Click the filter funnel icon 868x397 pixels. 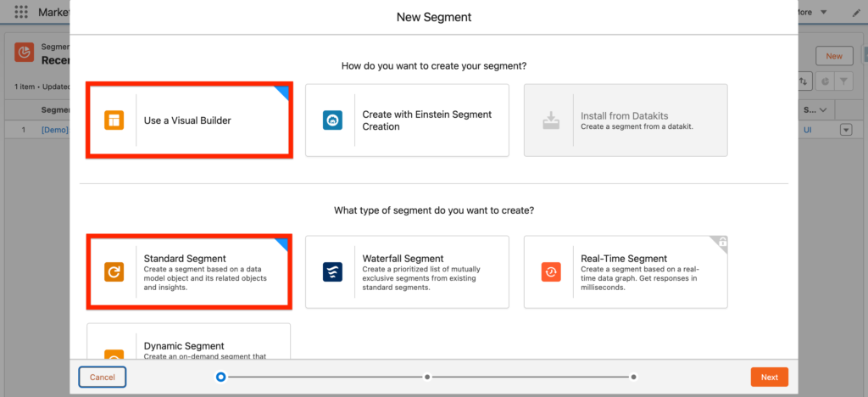[844, 81]
